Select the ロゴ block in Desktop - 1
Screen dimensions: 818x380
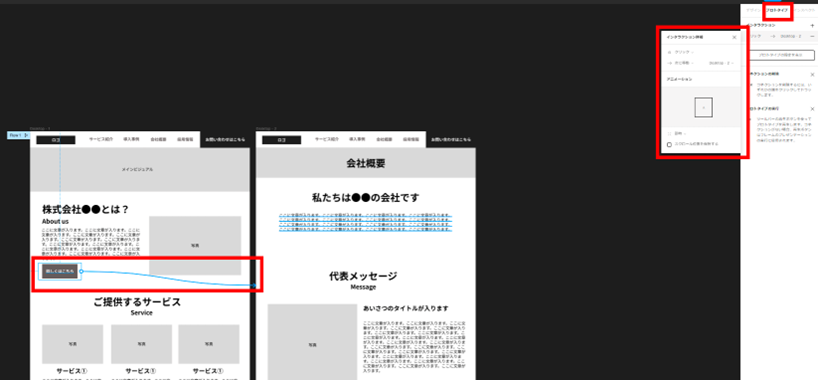click(56, 140)
